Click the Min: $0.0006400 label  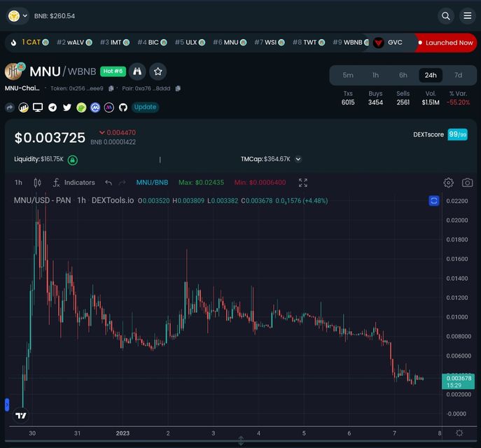(x=260, y=183)
